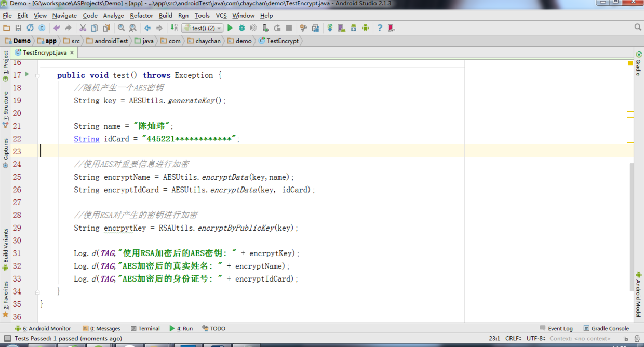The image size is (644, 347).
Task: Run test from gutter arrow on line 17
Action: (x=27, y=74)
